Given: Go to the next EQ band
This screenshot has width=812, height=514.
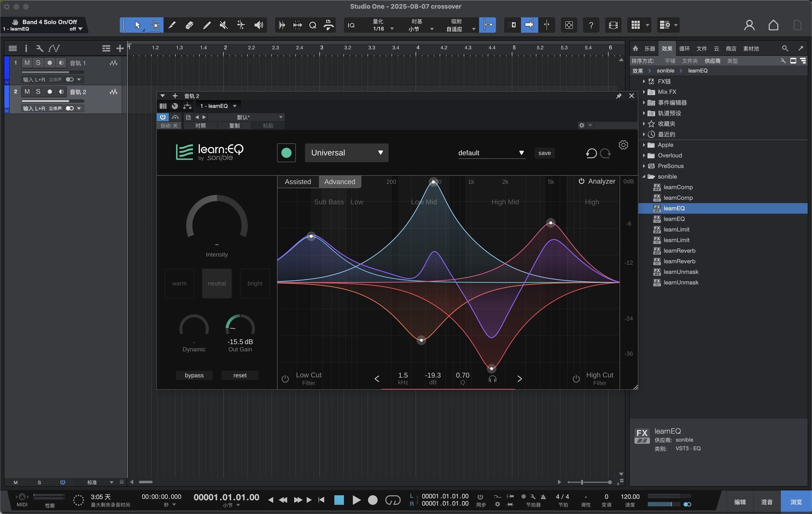Looking at the screenshot, I should coord(519,379).
